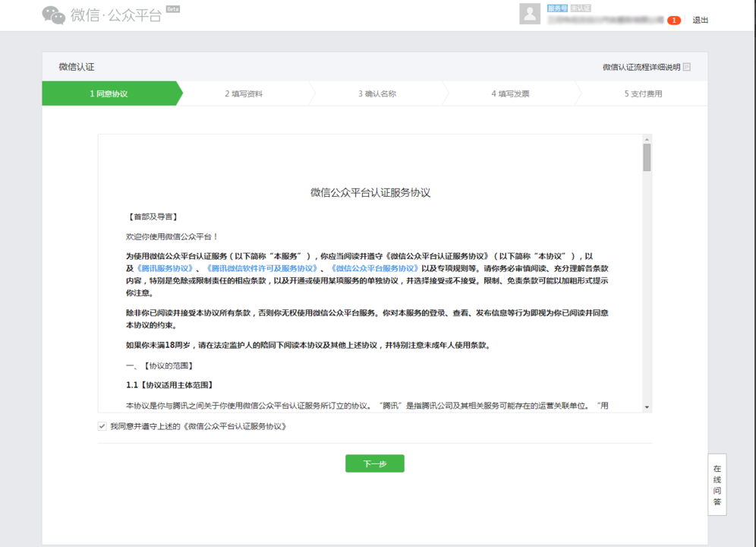Screen dimensions: 756x547
Task: Click the 微信公众平台认证服务协议 title text
Action: [370, 193]
